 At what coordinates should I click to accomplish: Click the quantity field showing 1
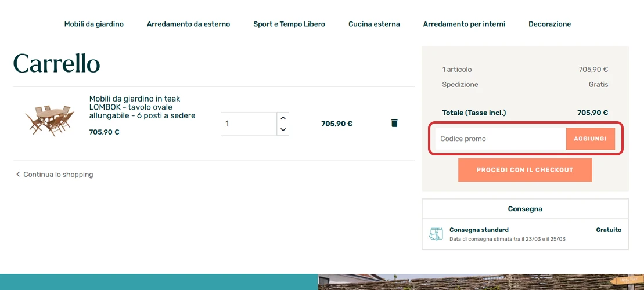pos(249,124)
